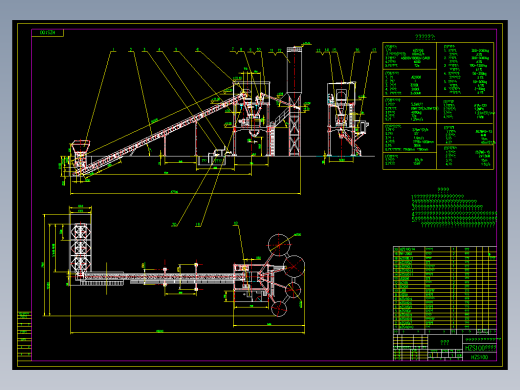Select the top-left cell of parameters table
The width and height of the screenshot is (520, 390).
click(x=410, y=56)
